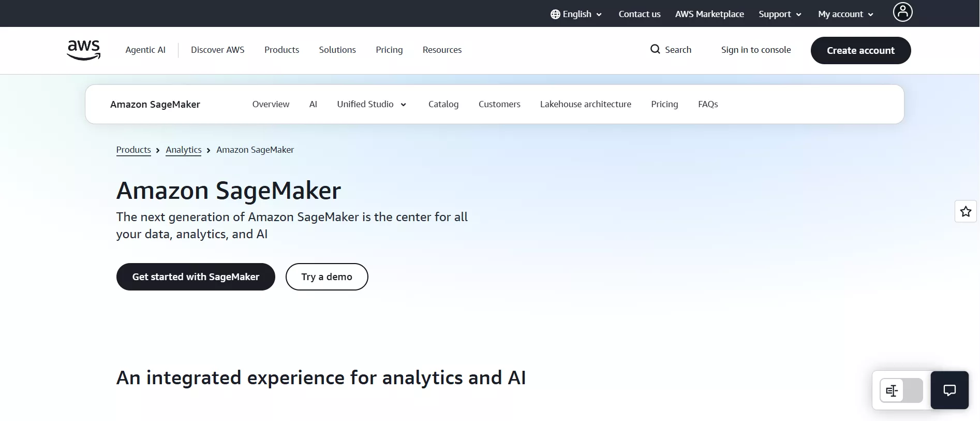Click the Amazon SageMaker main heading
The height and width of the screenshot is (421, 980).
pos(229,191)
